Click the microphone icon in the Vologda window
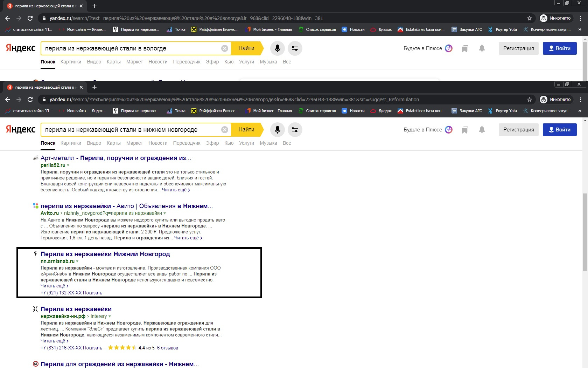This screenshot has width=588, height=368. click(x=277, y=48)
